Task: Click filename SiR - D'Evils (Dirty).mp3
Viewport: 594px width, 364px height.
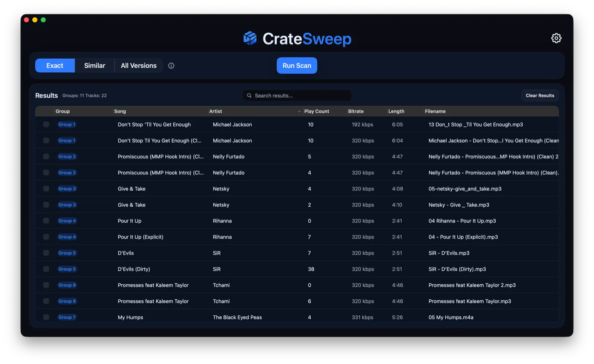Action: click(x=457, y=269)
